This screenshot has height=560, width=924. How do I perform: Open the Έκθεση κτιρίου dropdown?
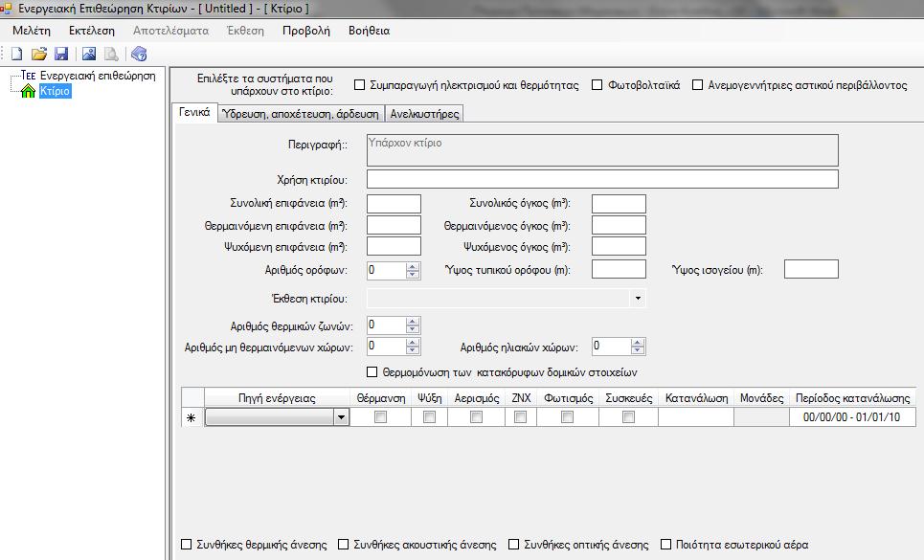(x=638, y=299)
